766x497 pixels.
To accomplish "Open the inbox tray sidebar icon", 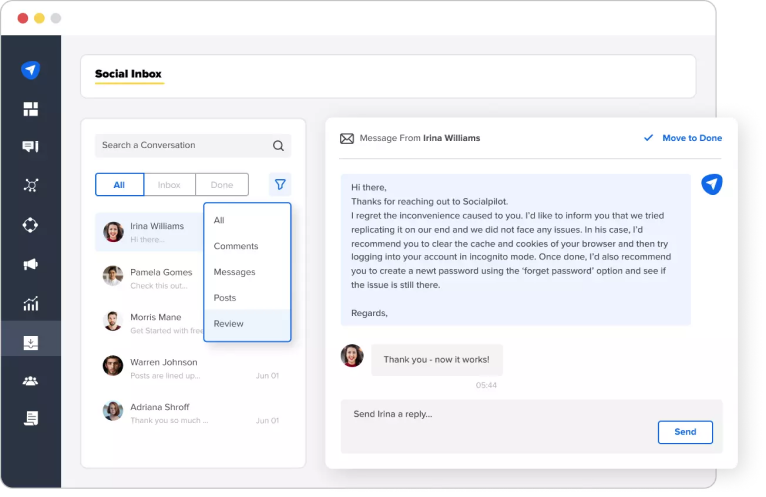I will [30, 343].
